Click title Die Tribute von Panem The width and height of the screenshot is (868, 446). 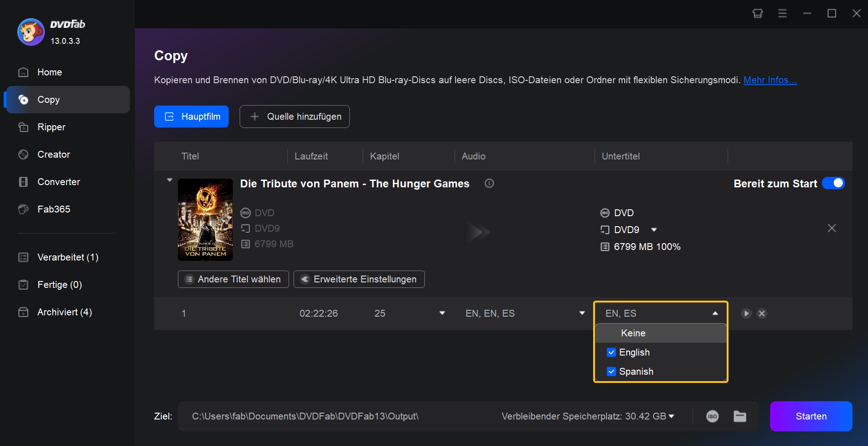tap(354, 184)
